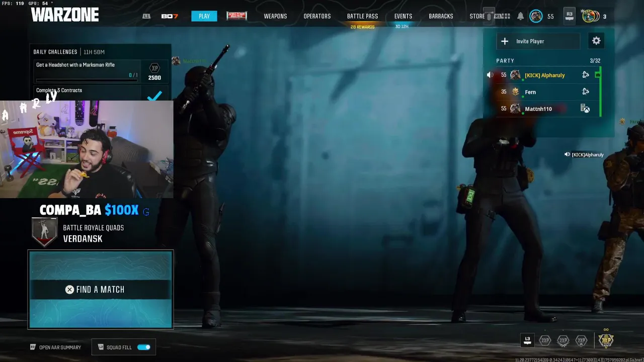Click the webcam overlay thumbnail
The height and width of the screenshot is (362, 644).
coord(87,149)
